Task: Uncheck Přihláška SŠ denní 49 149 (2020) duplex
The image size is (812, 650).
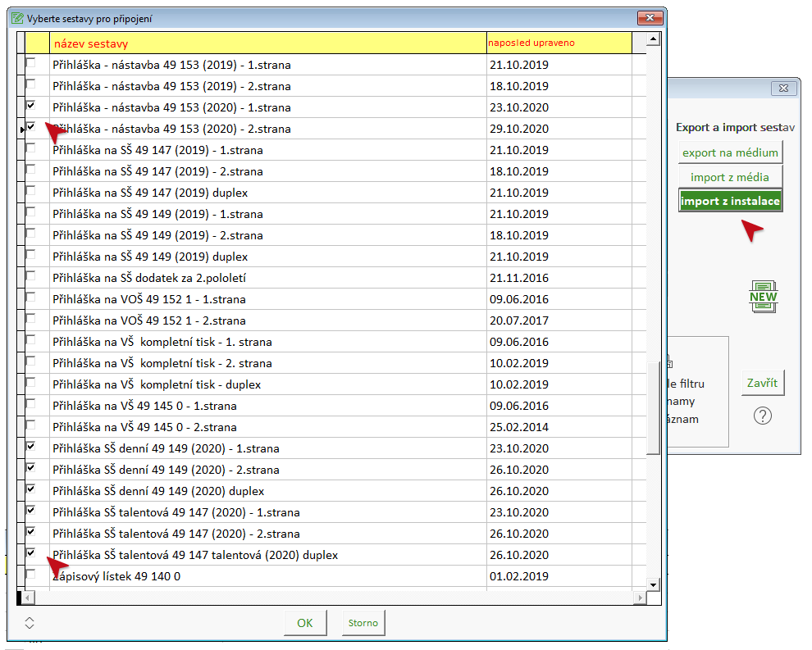Action: click(31, 489)
